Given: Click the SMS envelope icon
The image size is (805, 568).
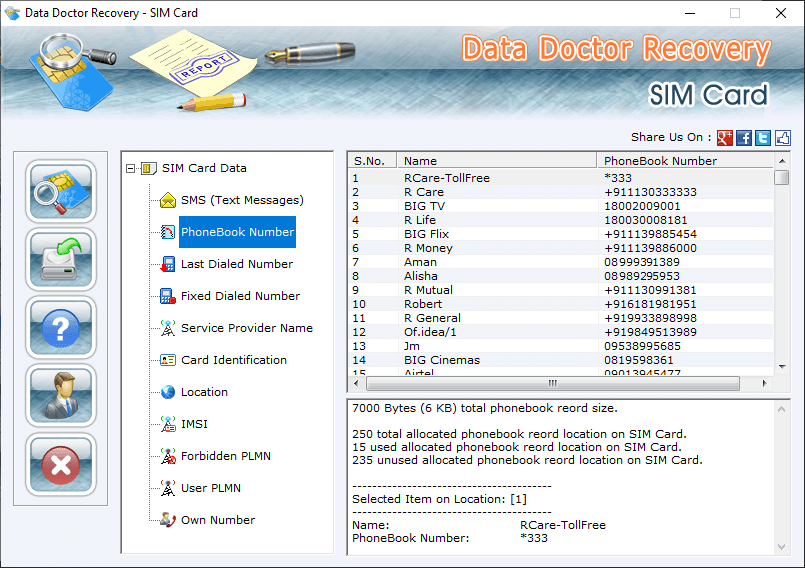Looking at the screenshot, I should [x=168, y=200].
